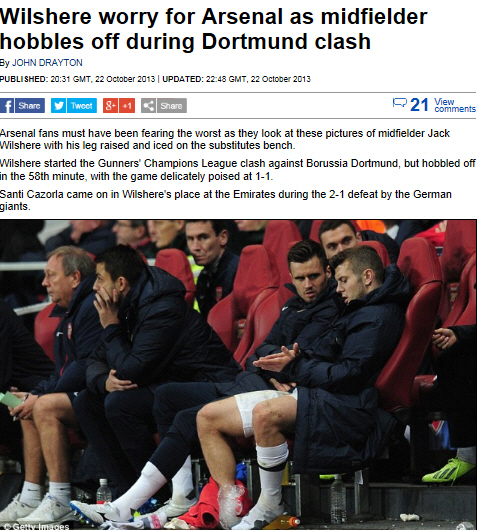Image resolution: width=478 pixels, height=530 pixels.
Task: Hit the red +1 button
Action: (127, 106)
